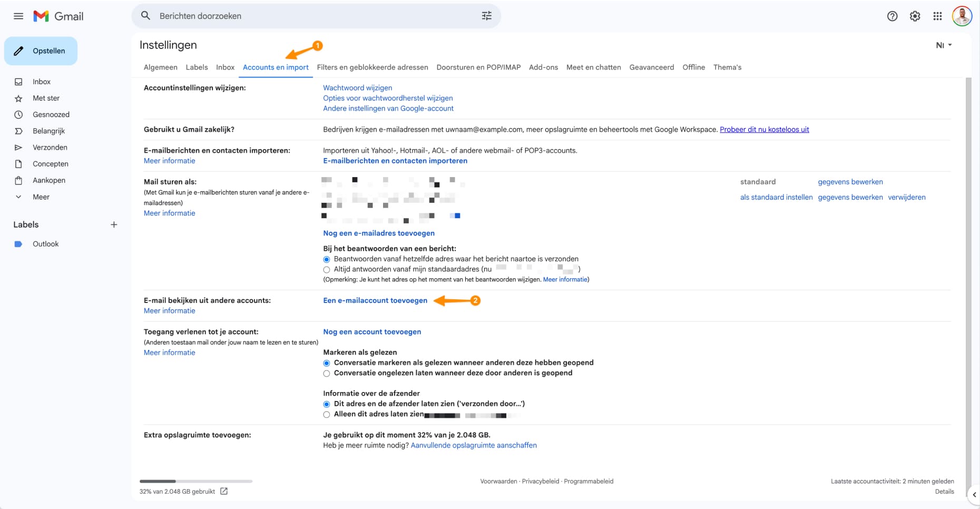The image size is (980, 509).
Task: Open the Google apps grid icon
Action: coord(937,16)
